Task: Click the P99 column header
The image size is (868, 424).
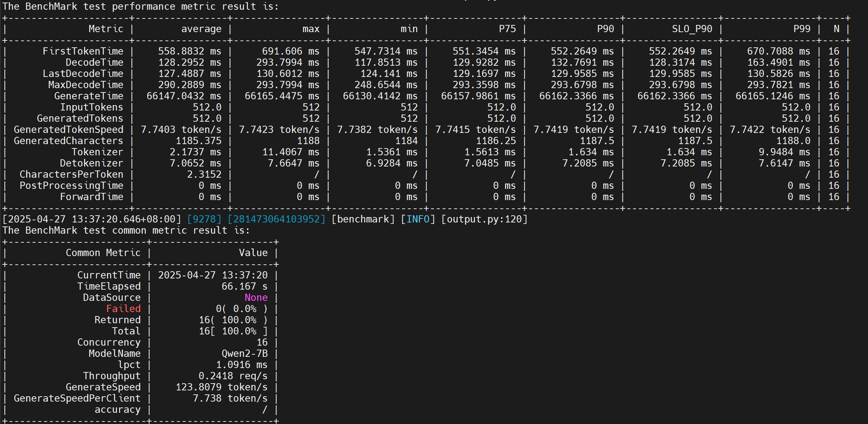Action: click(x=802, y=29)
